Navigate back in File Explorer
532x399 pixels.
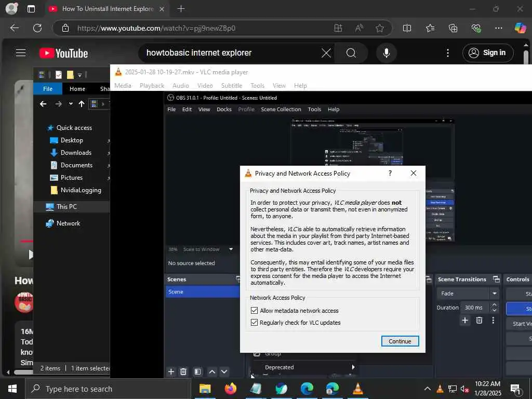(x=43, y=104)
